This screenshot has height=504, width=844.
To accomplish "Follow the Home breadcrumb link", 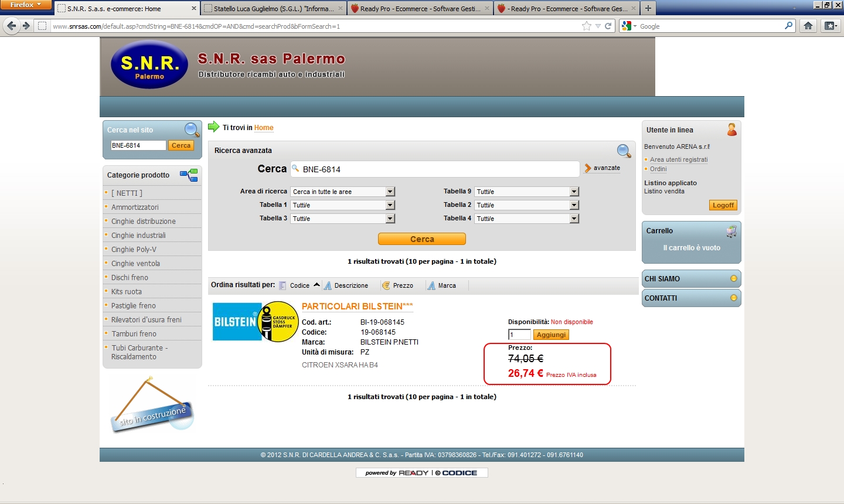I will [x=264, y=128].
